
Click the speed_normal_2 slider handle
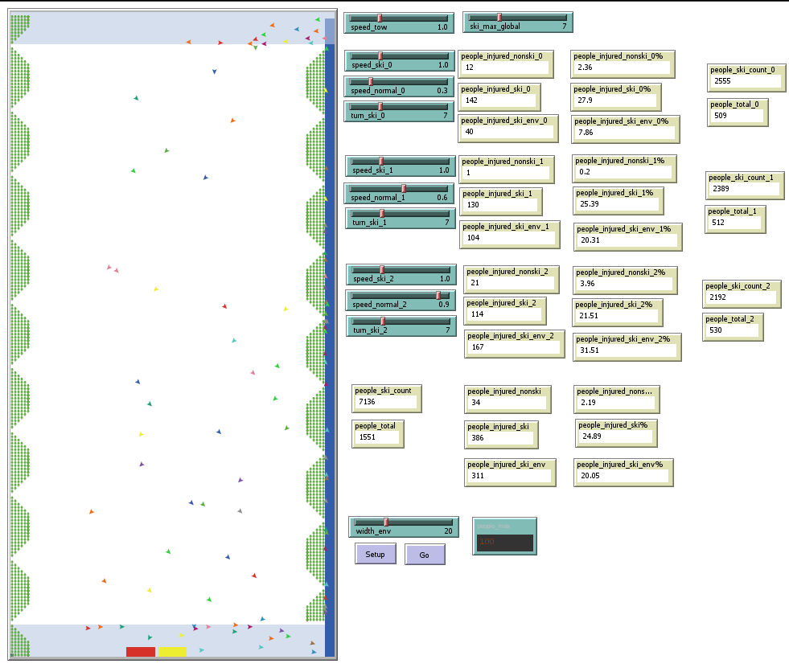(438, 295)
